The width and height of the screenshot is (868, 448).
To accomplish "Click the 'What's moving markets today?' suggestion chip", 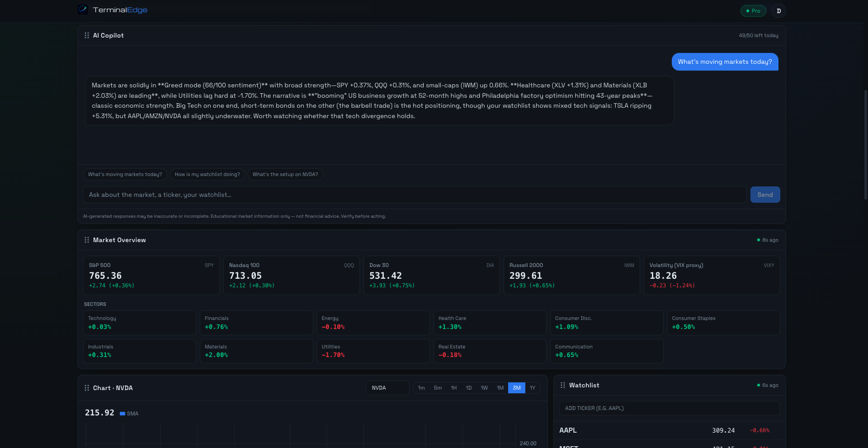I will 125,174.
